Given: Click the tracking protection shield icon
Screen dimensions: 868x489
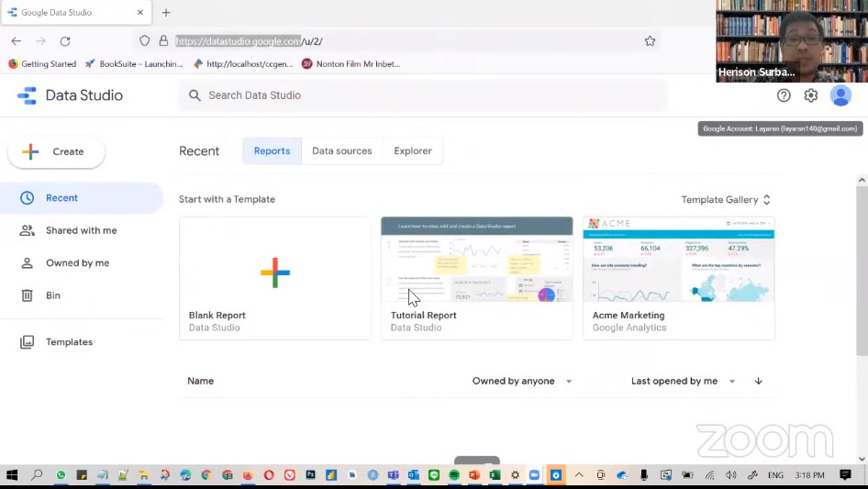Looking at the screenshot, I should [x=144, y=41].
